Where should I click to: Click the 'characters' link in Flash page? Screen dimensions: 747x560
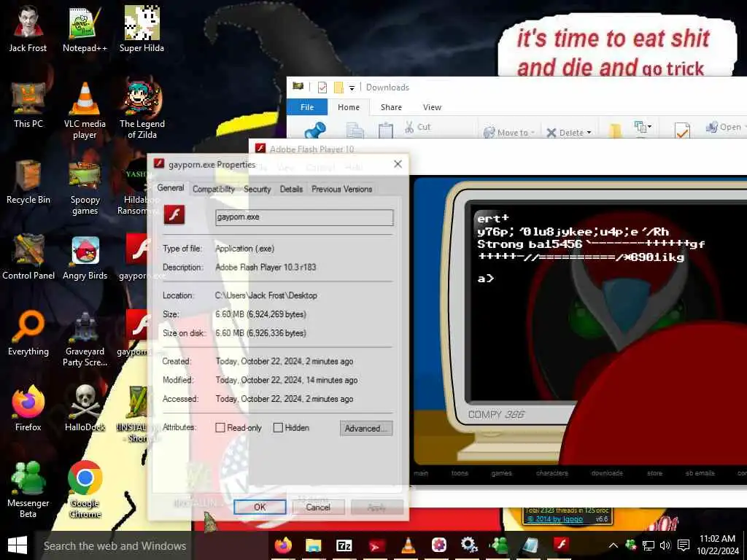pos(551,472)
